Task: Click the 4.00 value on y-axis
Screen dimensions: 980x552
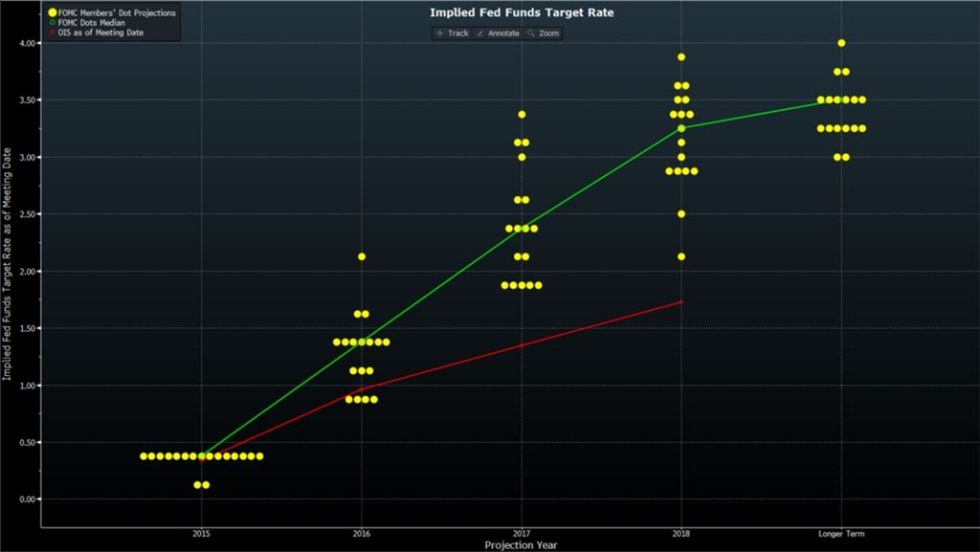Action: tap(28, 43)
